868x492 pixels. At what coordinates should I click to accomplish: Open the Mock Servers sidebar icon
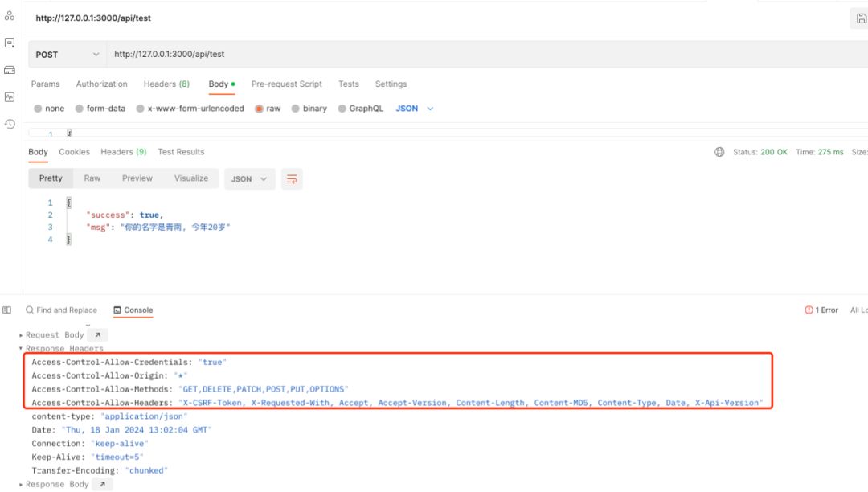pos(10,70)
